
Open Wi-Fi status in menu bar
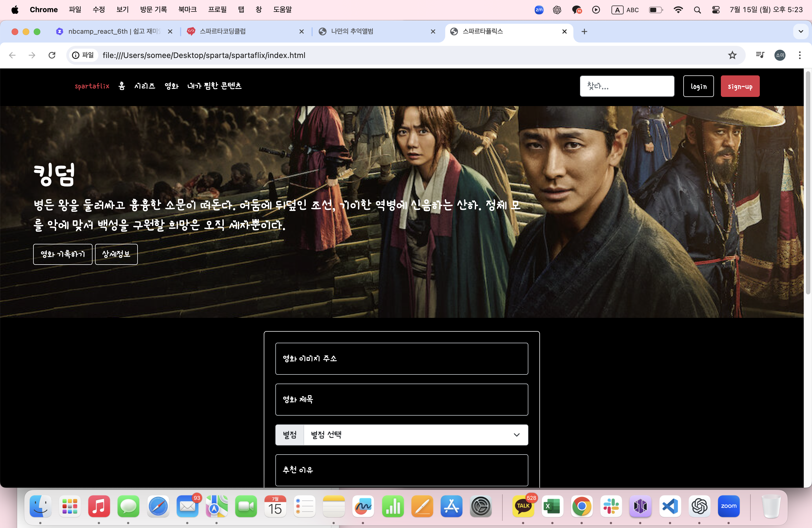tap(678, 10)
